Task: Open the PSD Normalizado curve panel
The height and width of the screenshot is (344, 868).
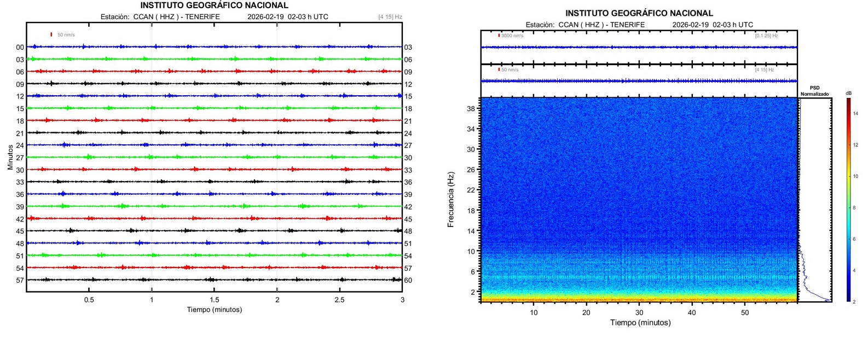Action: pyautogui.click(x=815, y=200)
